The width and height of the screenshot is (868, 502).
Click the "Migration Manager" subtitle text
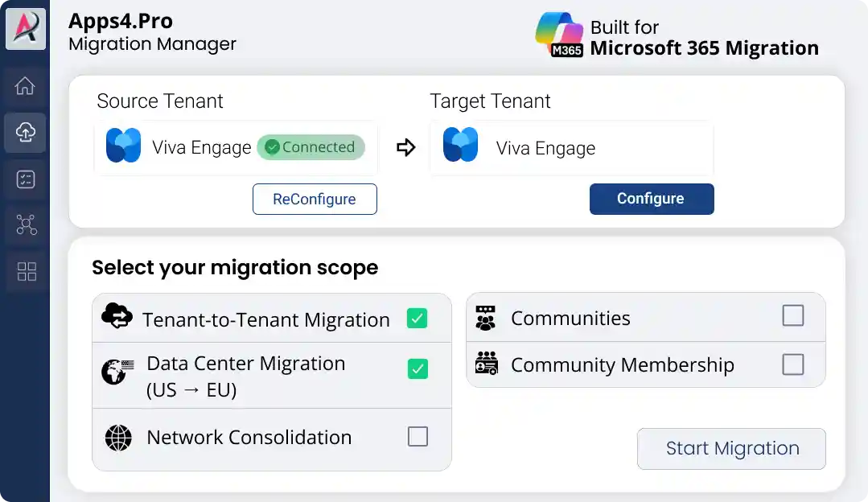[152, 43]
